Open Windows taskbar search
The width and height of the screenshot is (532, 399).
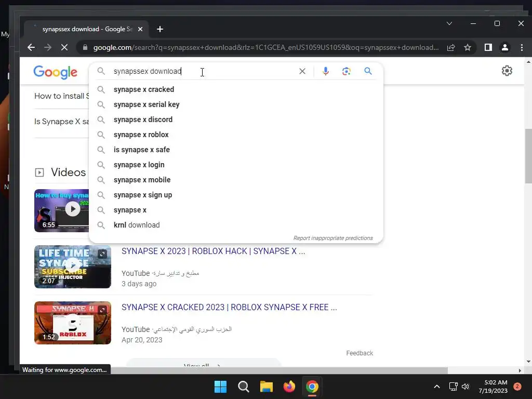[x=244, y=387]
